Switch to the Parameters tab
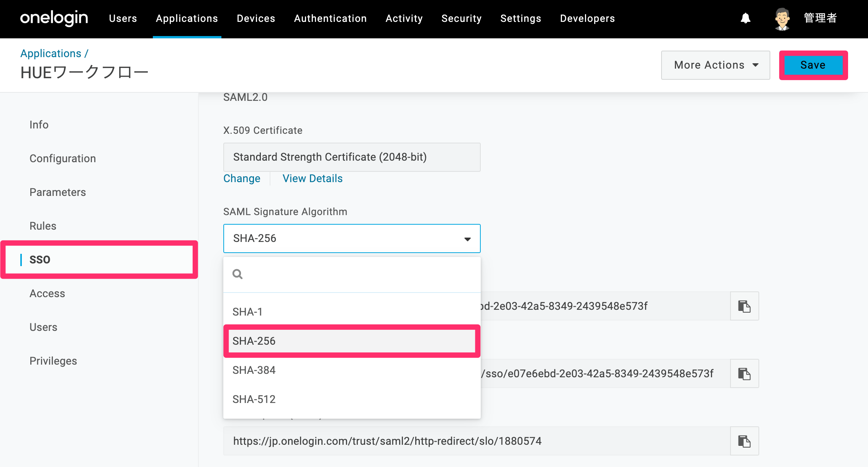Viewport: 868px width, 467px height. coord(58,192)
